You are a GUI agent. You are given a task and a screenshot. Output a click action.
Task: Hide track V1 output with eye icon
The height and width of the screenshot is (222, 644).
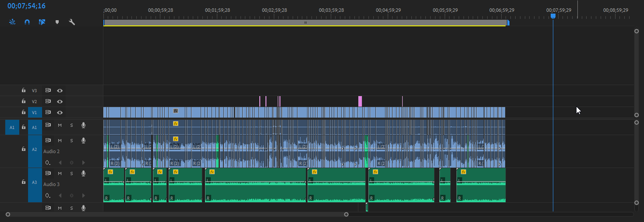click(60, 112)
